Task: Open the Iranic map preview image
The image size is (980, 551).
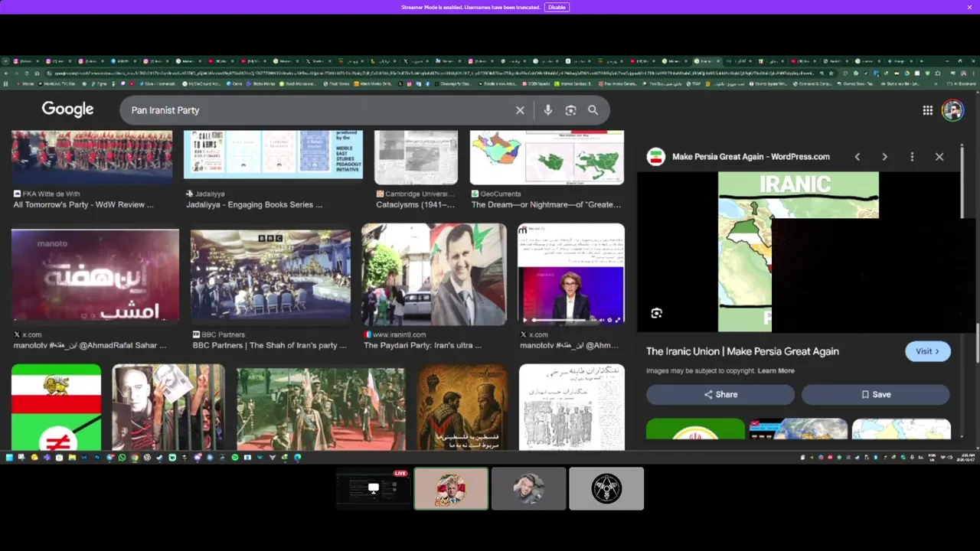Action: (x=799, y=251)
